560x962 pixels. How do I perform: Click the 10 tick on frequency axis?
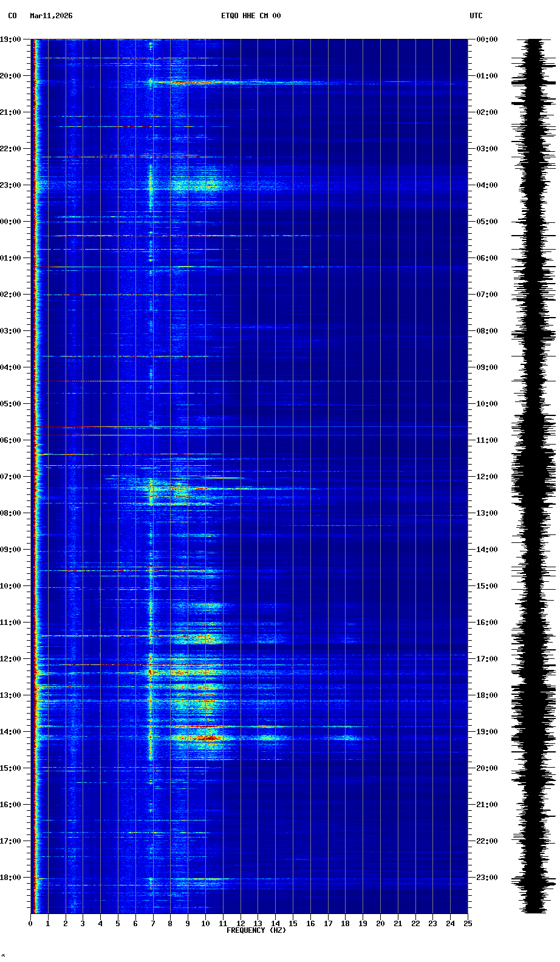click(x=205, y=924)
